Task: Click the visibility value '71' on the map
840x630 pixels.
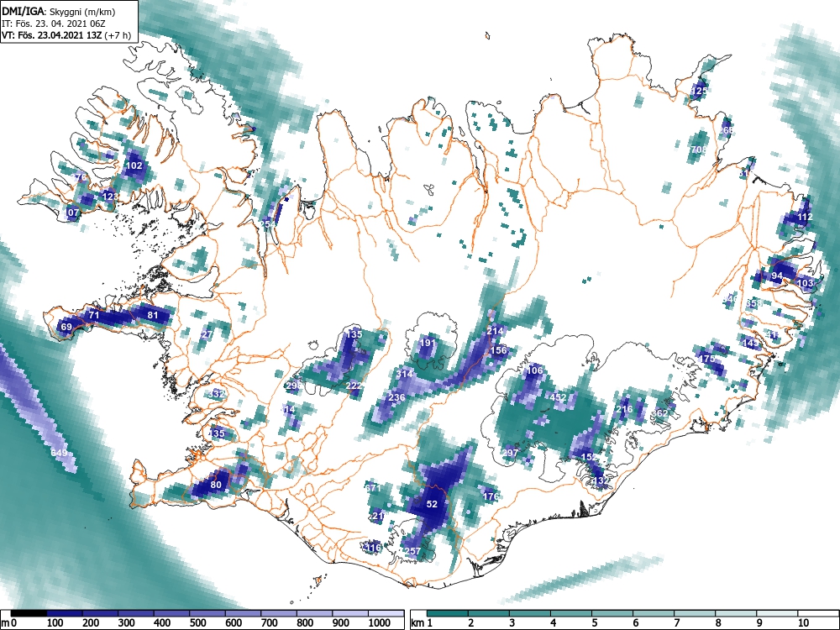Action: click(x=94, y=315)
